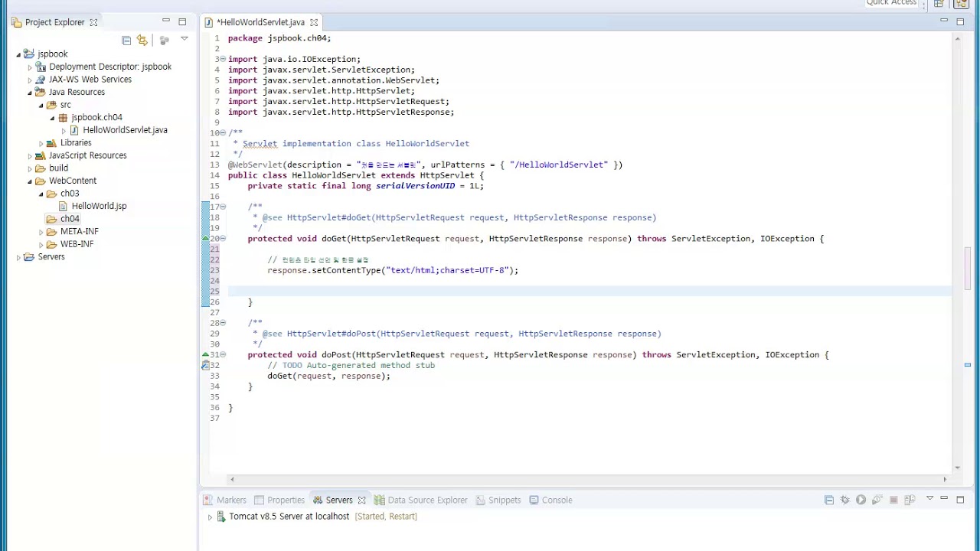Start the server in debug mode
The width and height of the screenshot is (980, 551).
[844, 500]
